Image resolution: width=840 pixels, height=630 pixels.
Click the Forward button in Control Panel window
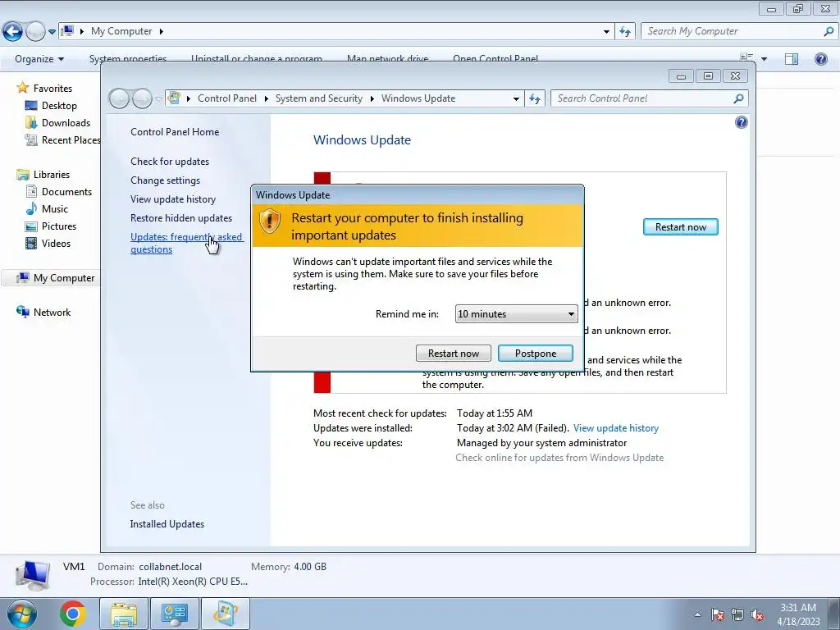pos(142,98)
